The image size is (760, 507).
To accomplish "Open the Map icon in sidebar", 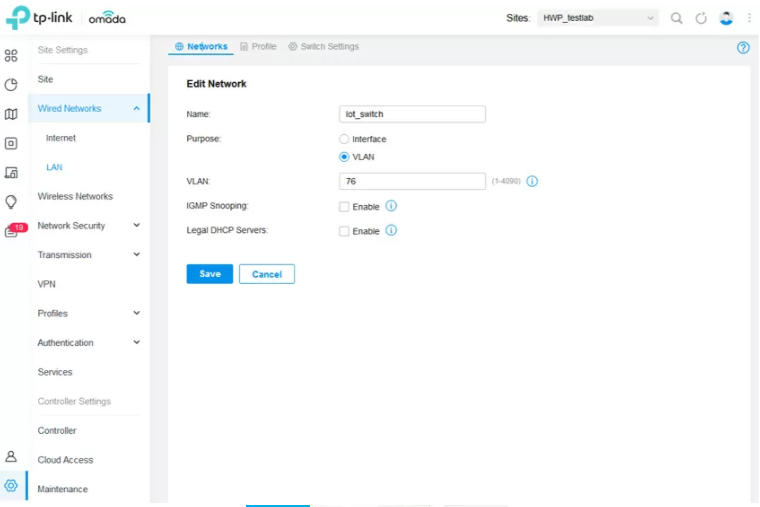I will 11,114.
